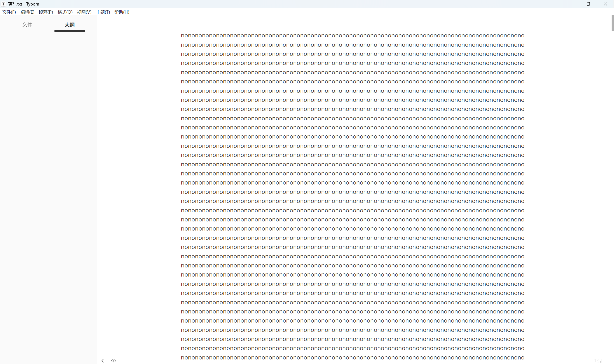Toggle source code mode icon
Image resolution: width=614 pixels, height=364 pixels.
[113, 361]
